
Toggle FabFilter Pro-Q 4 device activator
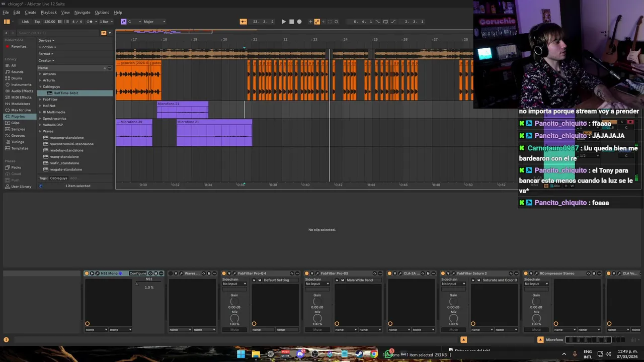click(224, 274)
